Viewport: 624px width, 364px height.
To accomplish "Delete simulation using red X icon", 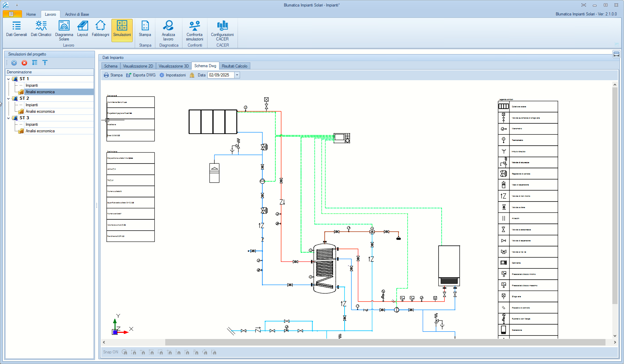I will click(24, 63).
